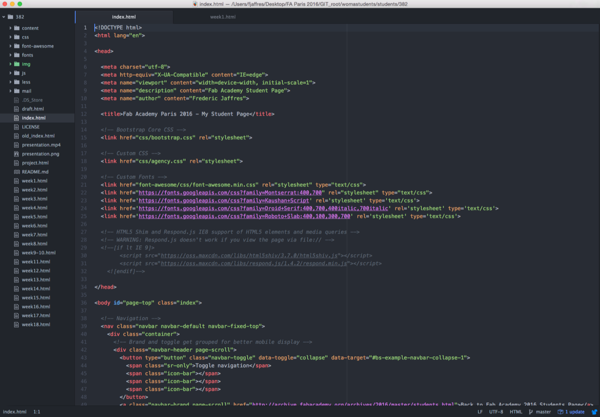600x417 pixels.
Task: Click the LICENSE file icon
Action: point(16,127)
